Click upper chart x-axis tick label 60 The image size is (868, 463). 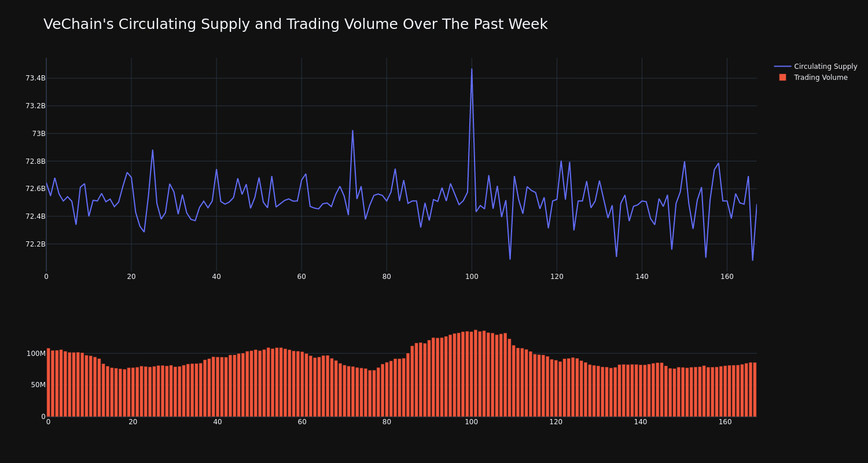(x=301, y=277)
